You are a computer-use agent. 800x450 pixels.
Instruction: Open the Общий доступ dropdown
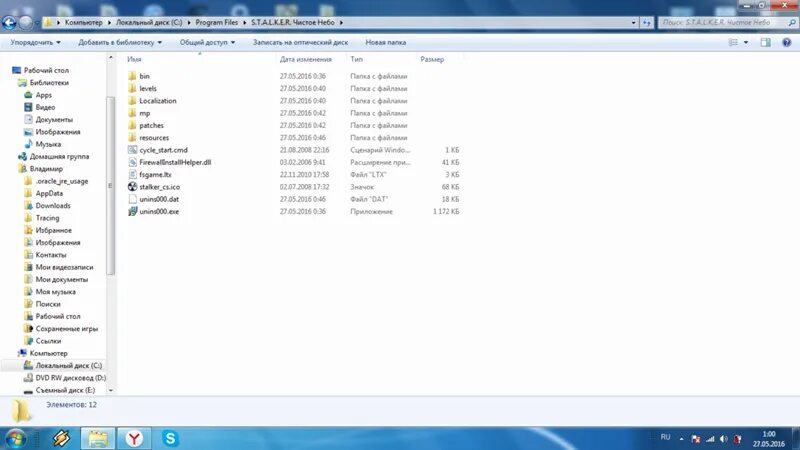pos(207,42)
